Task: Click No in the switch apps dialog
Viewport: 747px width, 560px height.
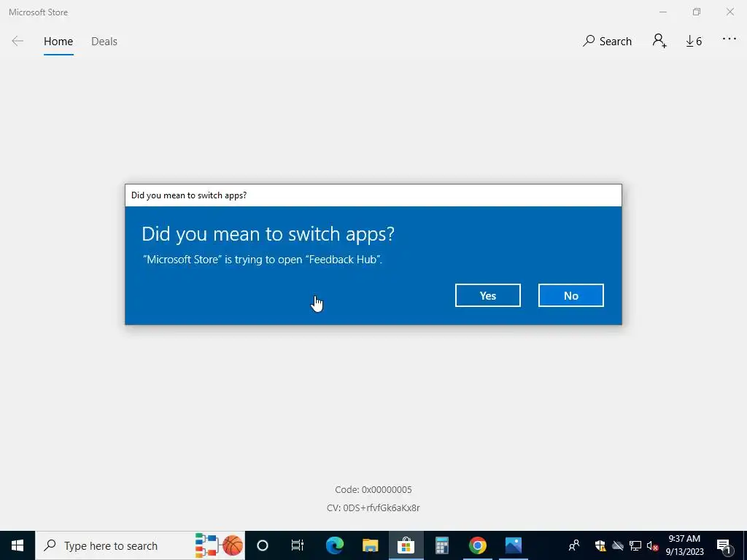Action: coord(570,295)
